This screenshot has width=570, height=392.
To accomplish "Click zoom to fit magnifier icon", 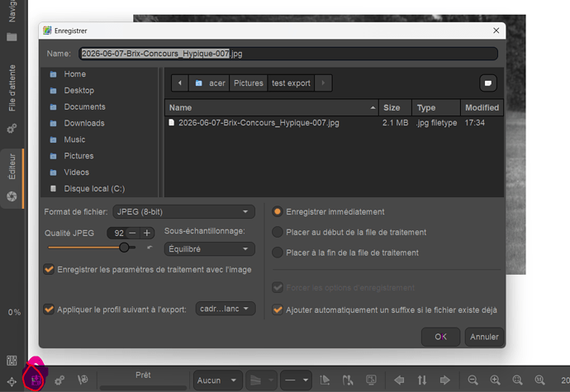I will click(518, 380).
